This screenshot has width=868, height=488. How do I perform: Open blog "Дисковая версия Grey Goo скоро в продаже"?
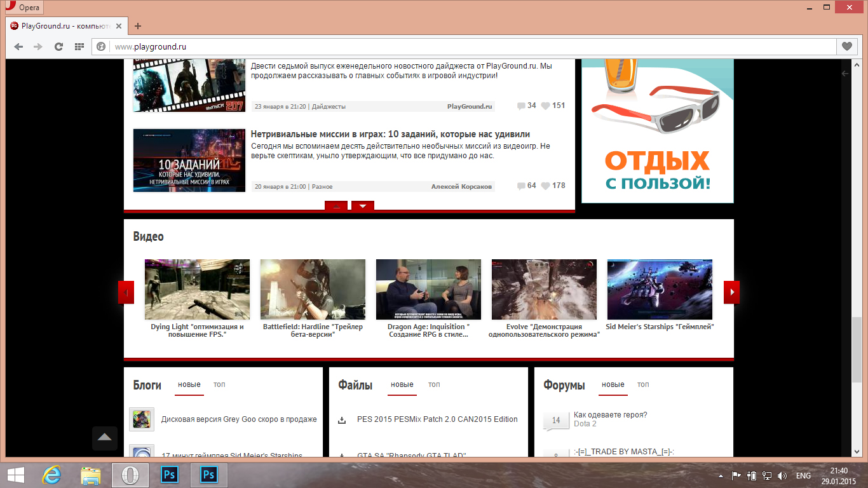pyautogui.click(x=239, y=419)
